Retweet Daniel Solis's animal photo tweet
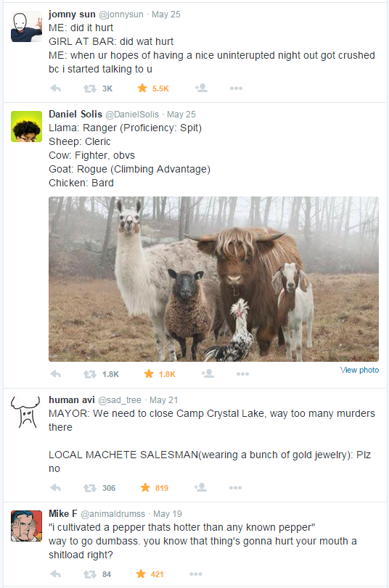The height and width of the screenshot is (588, 389). point(90,374)
